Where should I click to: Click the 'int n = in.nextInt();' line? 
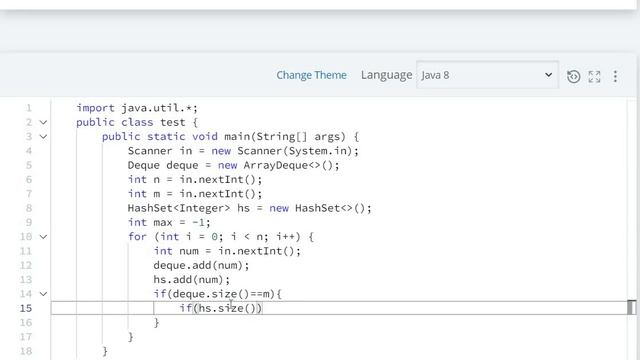[x=195, y=180]
